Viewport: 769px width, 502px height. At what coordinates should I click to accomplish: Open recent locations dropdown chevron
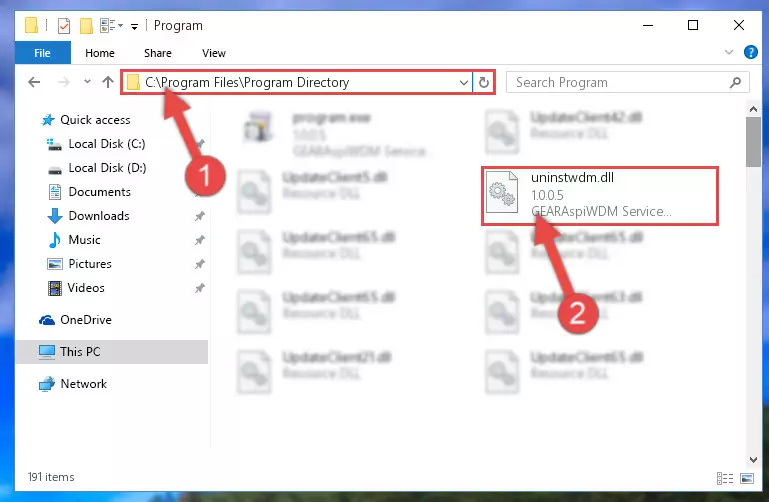point(87,81)
